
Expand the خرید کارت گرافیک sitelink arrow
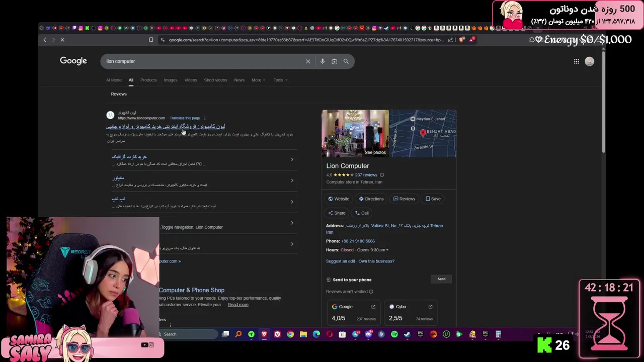pos(292,160)
